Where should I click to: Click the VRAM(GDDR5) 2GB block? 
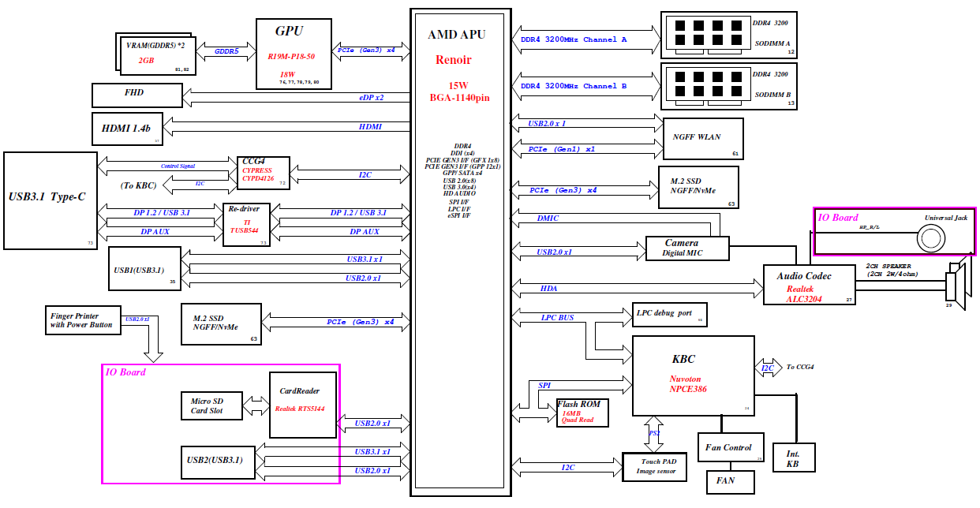(x=155, y=54)
